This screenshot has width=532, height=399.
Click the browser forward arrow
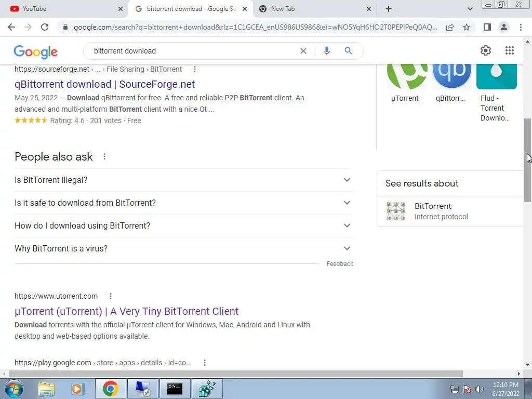tap(28, 27)
